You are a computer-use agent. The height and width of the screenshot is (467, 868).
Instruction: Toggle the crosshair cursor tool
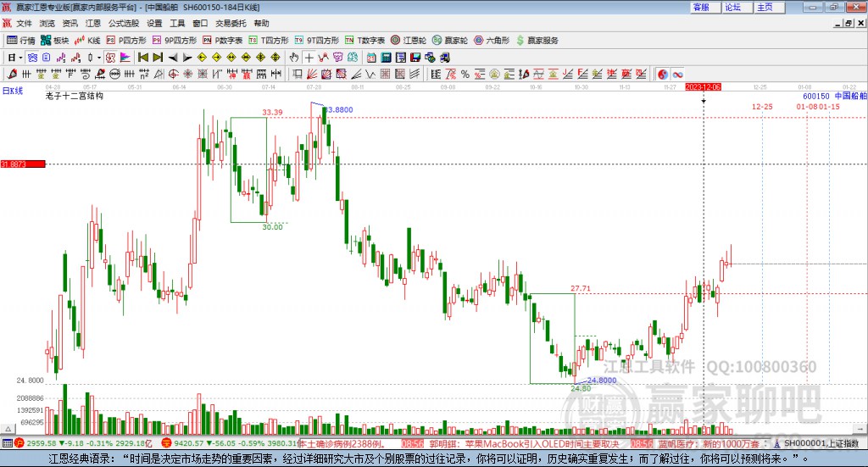[x=309, y=58]
